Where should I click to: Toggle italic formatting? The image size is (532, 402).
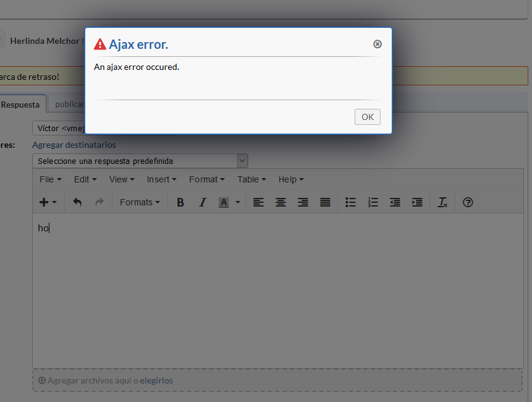click(203, 202)
